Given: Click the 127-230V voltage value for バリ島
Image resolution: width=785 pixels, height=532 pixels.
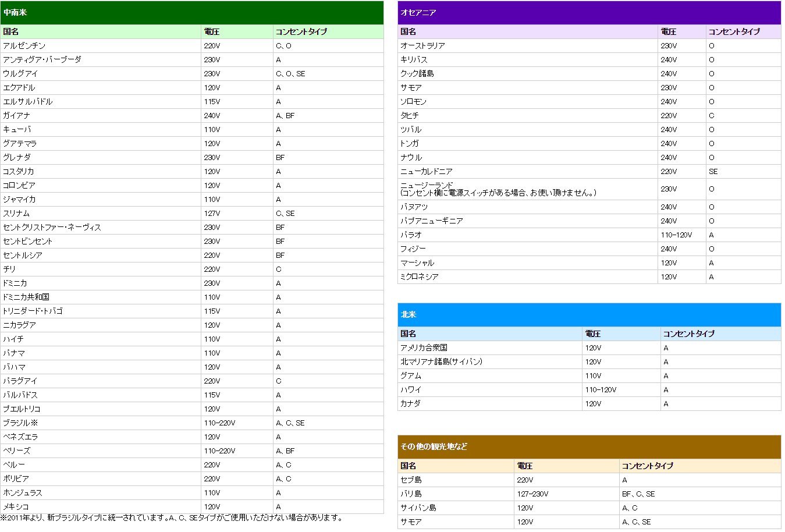Looking at the screenshot, I should tap(532, 494).
